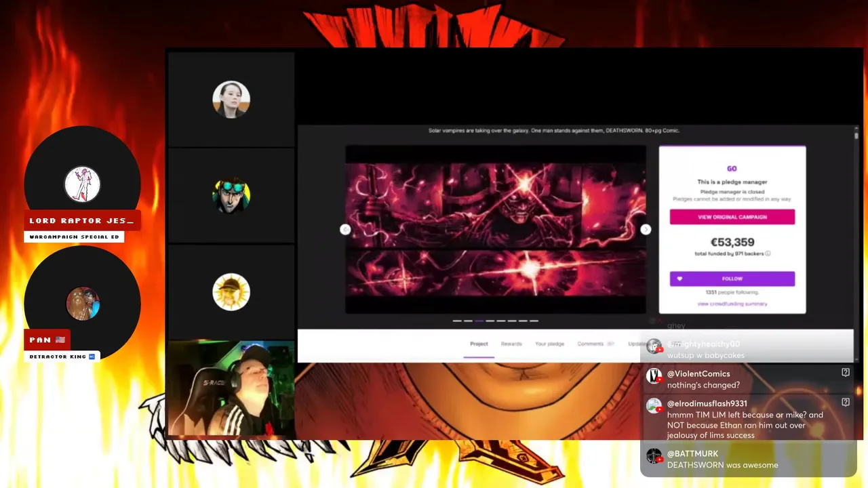Select the last carousel slide indicator dash
Viewport: 868px width, 488px height.
(534, 321)
